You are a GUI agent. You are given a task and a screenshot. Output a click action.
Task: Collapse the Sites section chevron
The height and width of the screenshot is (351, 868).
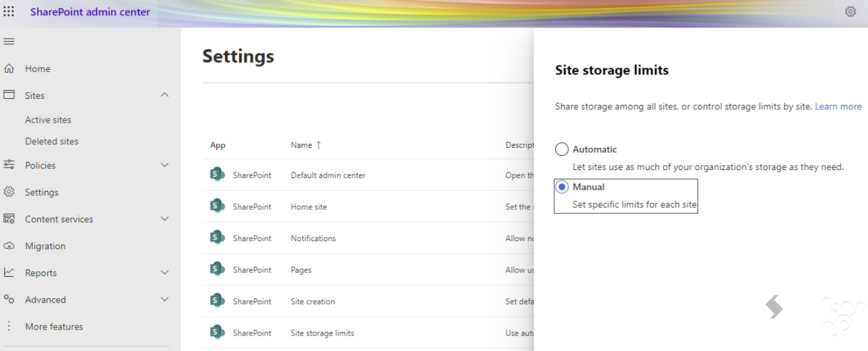point(164,95)
